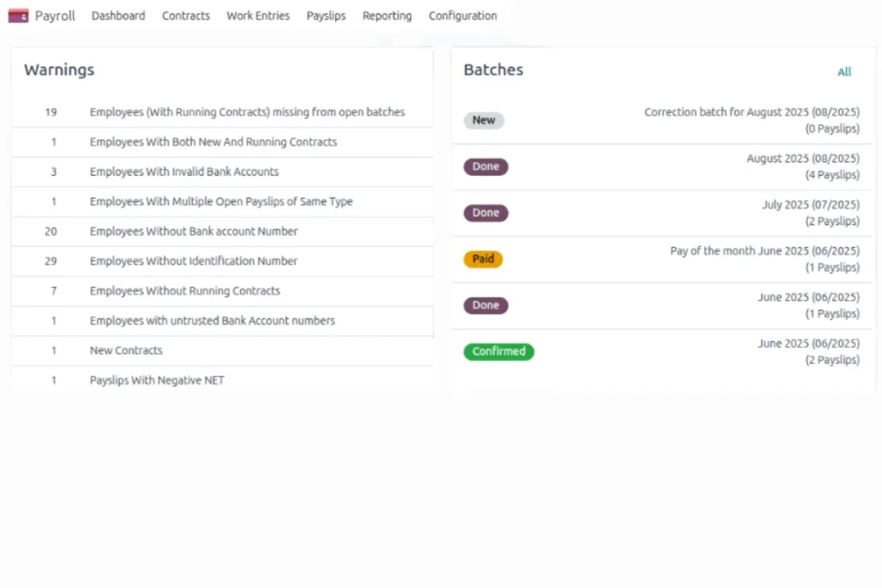Open the Payslips menu
Image resolution: width=882 pixels, height=588 pixels.
326,15
